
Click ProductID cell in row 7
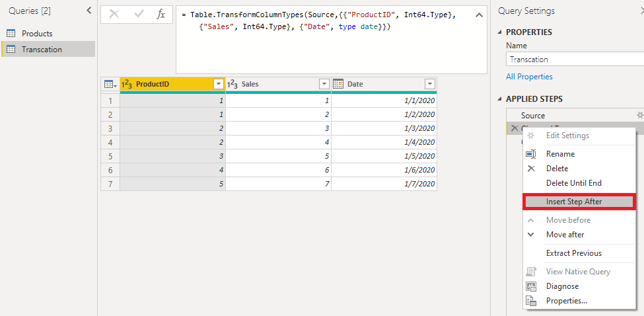(x=173, y=184)
